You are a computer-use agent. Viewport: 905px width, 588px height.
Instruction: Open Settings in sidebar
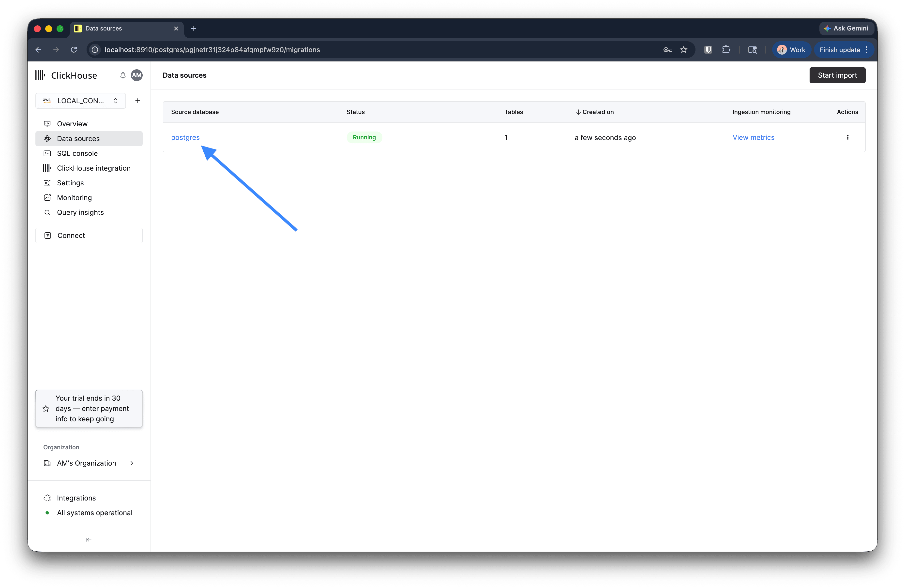[89, 183]
